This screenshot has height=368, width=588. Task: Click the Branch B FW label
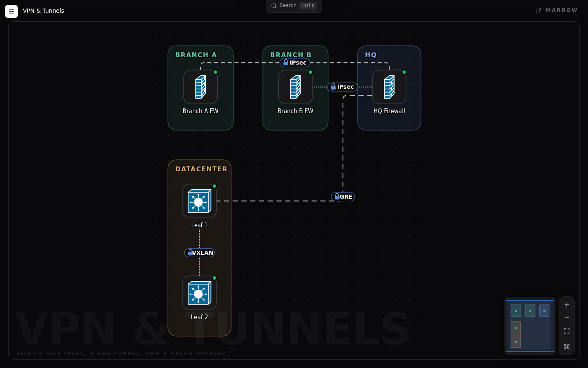pyautogui.click(x=295, y=111)
